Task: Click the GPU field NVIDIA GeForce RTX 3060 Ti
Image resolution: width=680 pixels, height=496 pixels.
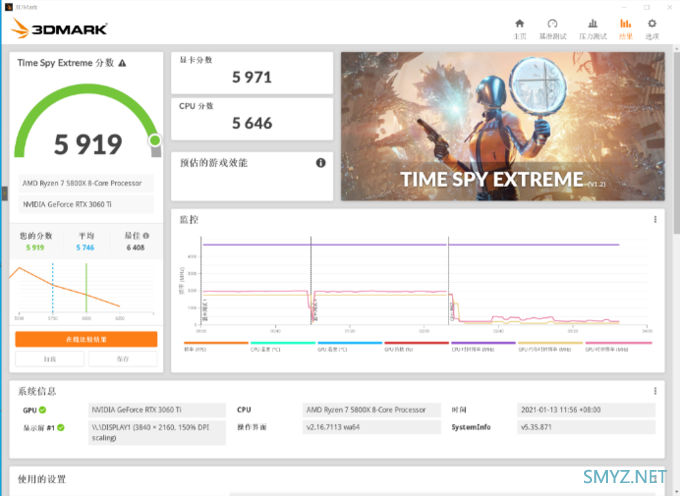Action: (x=157, y=410)
